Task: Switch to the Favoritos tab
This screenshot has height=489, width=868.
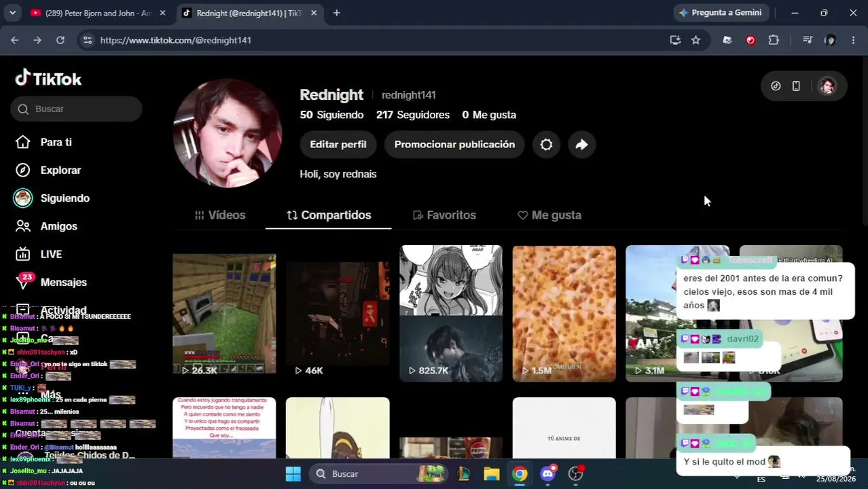Action: pos(444,215)
